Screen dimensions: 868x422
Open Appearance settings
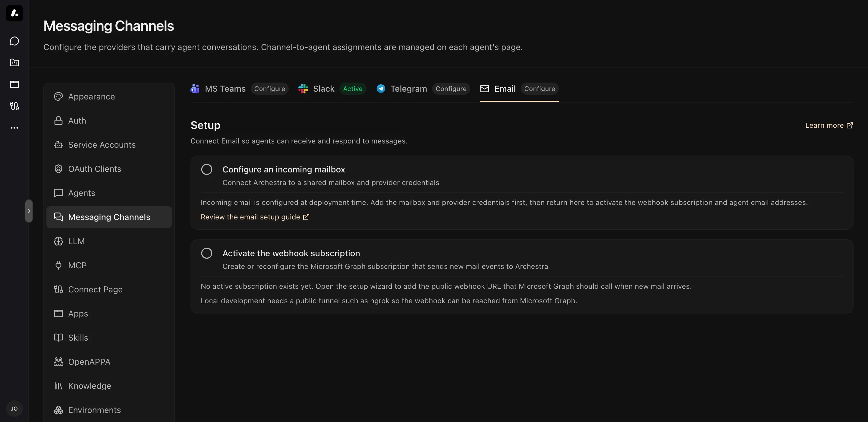click(x=109, y=97)
